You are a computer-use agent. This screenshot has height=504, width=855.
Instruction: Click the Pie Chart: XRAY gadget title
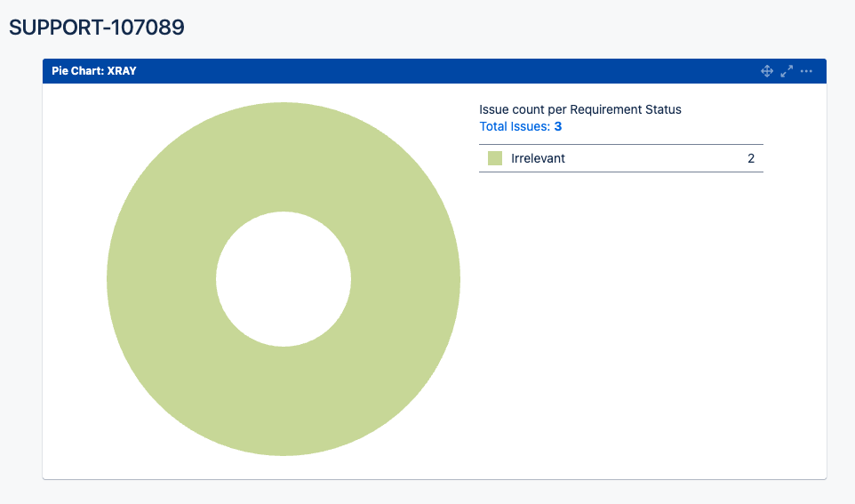coord(93,71)
